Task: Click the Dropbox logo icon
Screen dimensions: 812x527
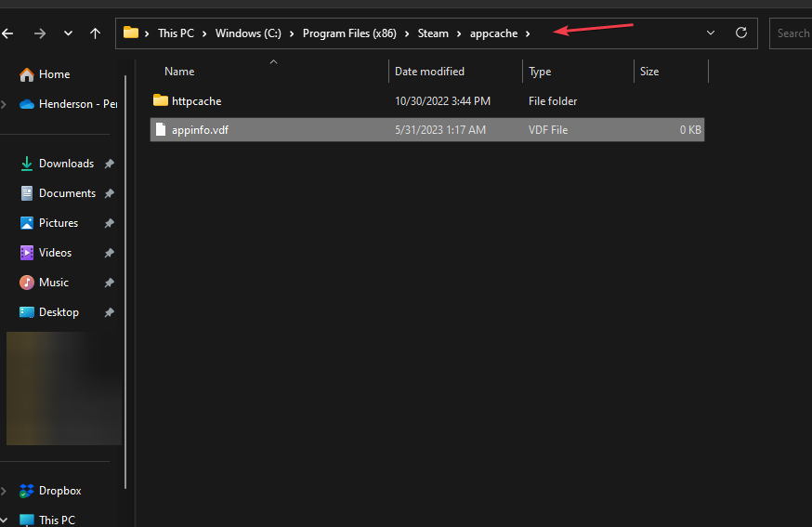Action: point(26,491)
